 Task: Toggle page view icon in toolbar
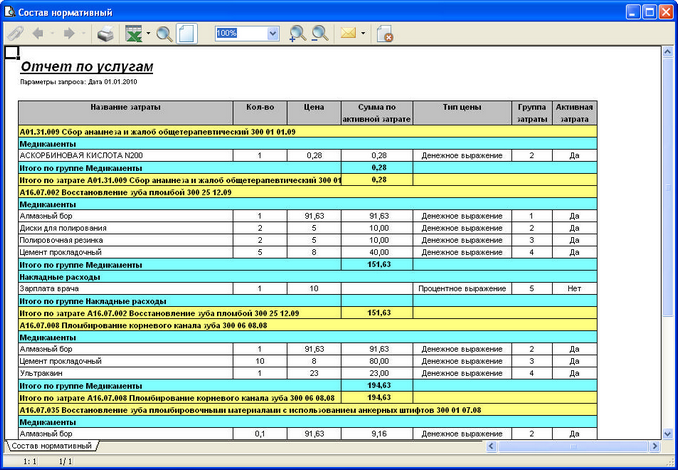(x=187, y=34)
